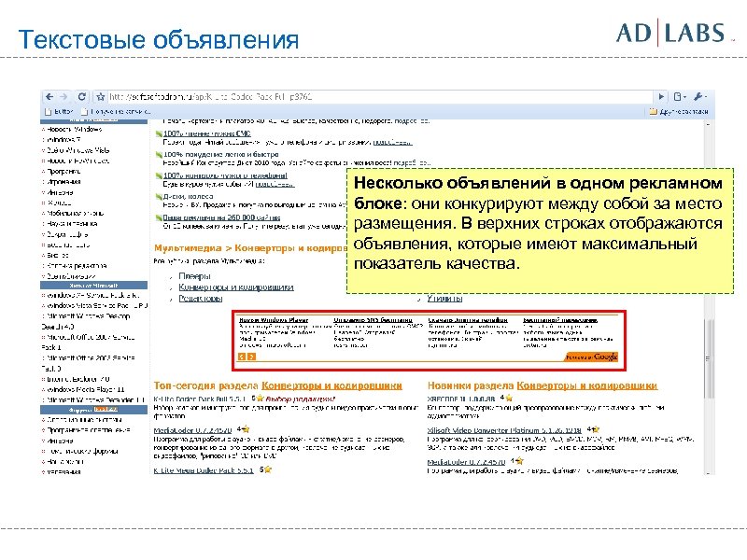Click the scrollbar up arrow

708,124
